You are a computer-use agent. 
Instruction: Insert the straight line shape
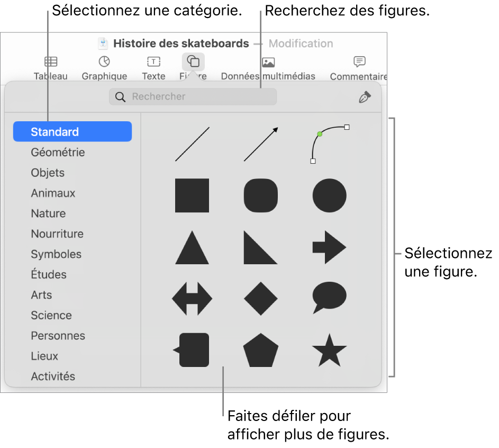click(x=192, y=144)
